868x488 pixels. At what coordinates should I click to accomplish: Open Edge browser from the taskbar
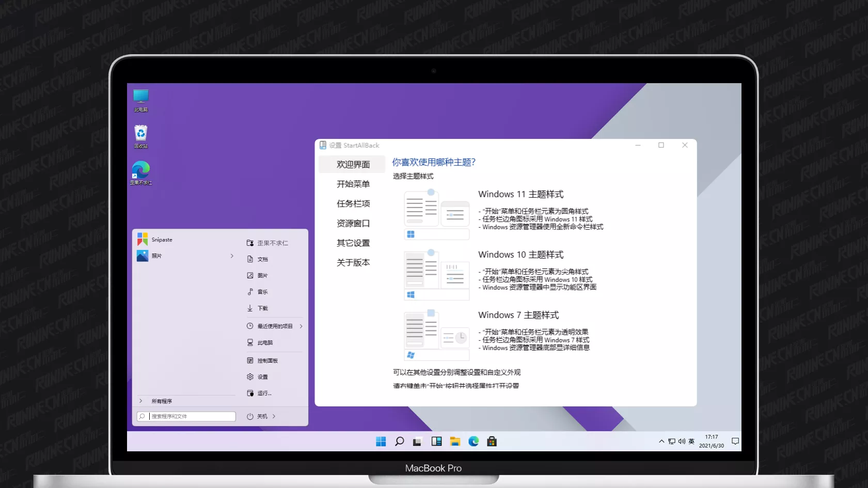[474, 442]
